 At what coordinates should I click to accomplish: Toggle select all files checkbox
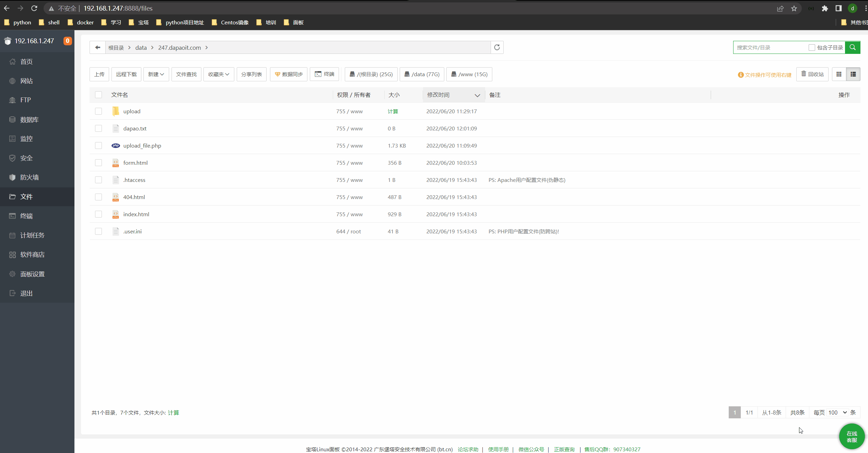(98, 94)
